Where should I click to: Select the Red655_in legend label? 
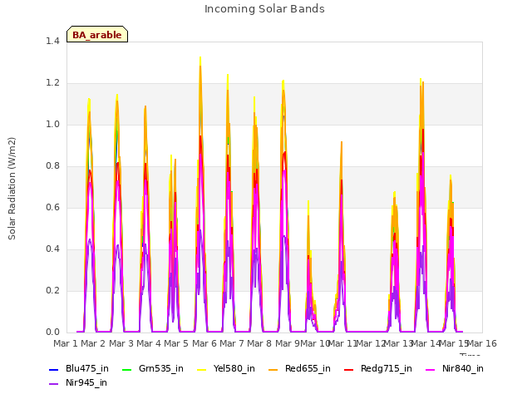pos(308,368)
